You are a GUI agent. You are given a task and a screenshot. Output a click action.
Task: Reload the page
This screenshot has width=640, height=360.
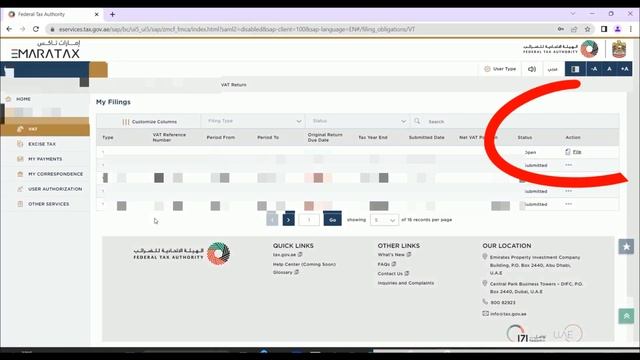click(x=36, y=29)
